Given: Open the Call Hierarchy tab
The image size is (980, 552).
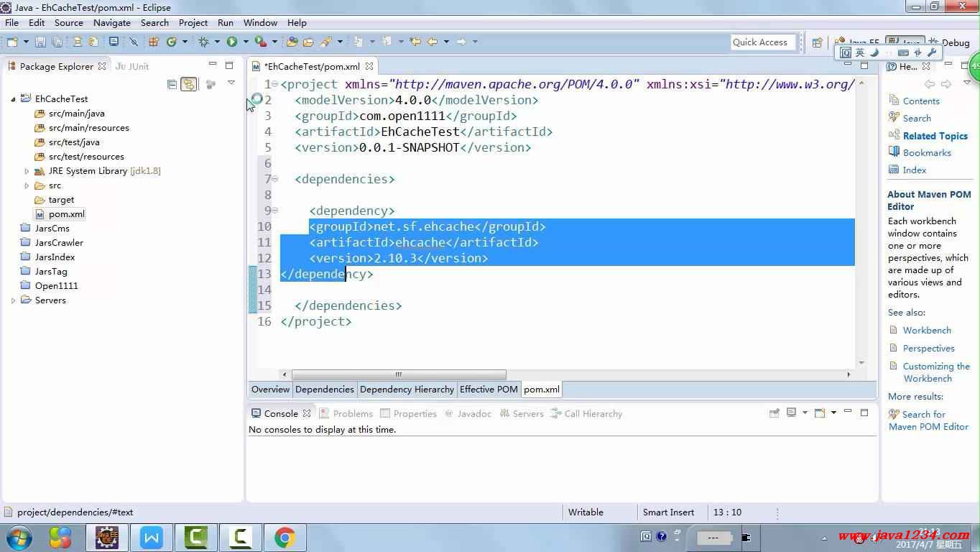Looking at the screenshot, I should pos(586,413).
